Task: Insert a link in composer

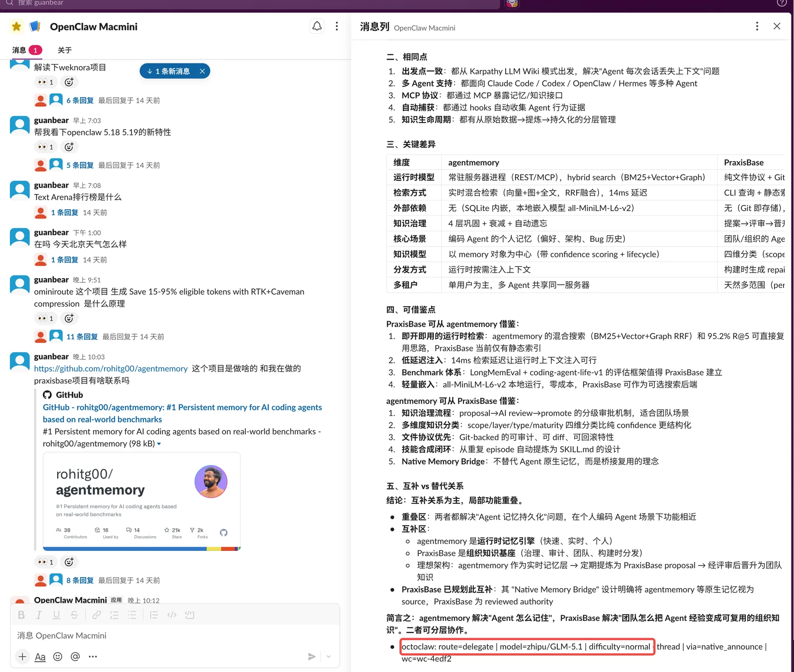Action: [x=96, y=615]
